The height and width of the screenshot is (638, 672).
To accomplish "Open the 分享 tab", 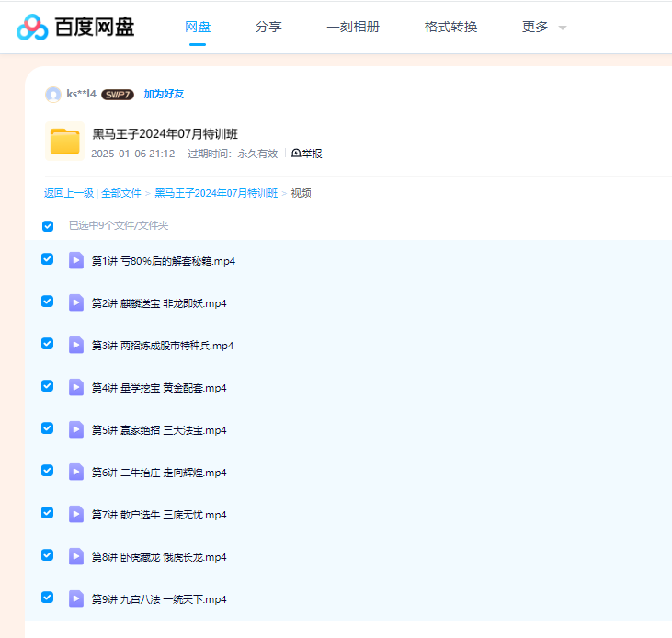I will pos(268,27).
